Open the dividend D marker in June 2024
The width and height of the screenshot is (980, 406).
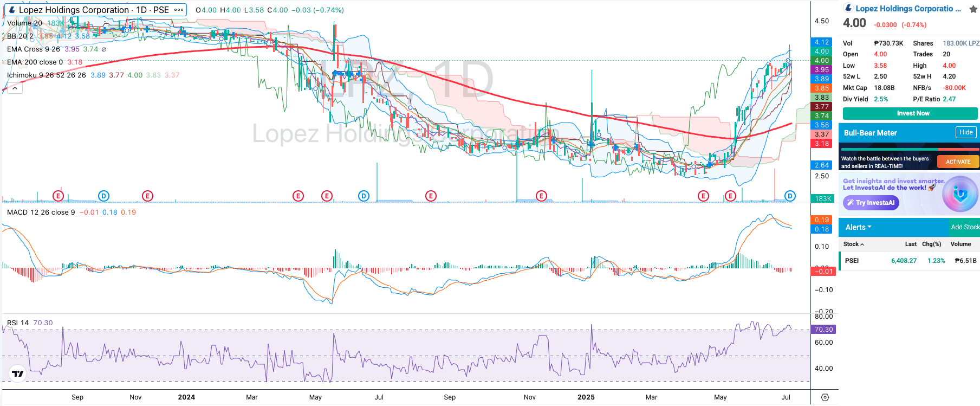point(364,196)
